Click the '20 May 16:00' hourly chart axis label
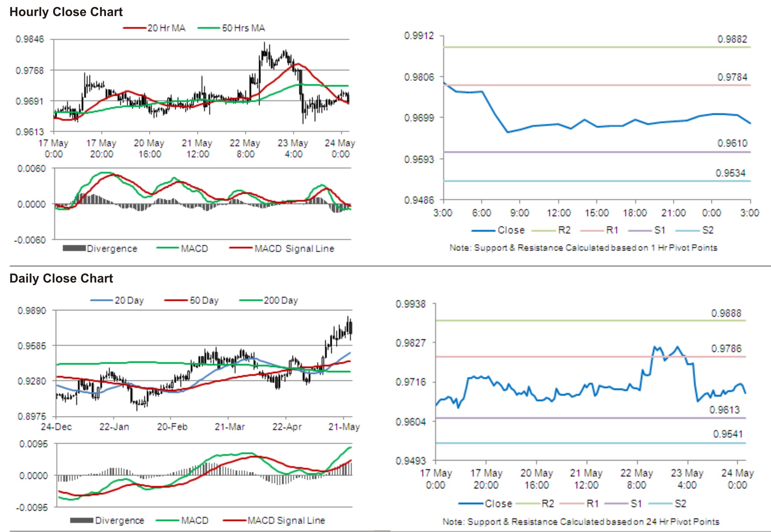The image size is (771, 532). (x=149, y=148)
